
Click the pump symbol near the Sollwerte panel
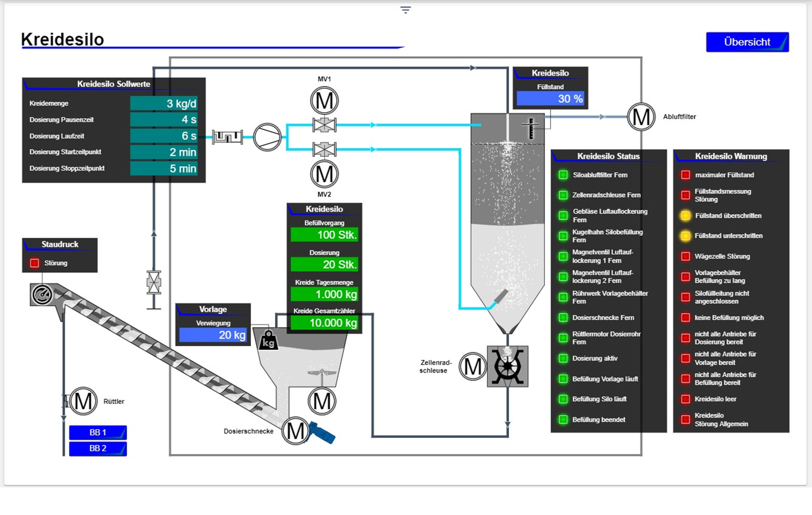click(x=268, y=137)
